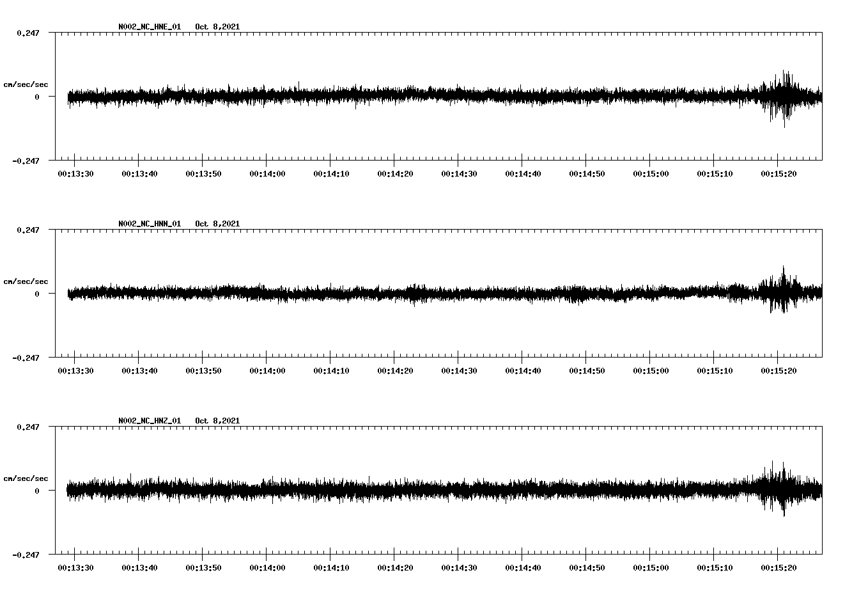This screenshot has height=591, width=868.
Task: Click 00:15:10 time label on HNZ plot
Action: tap(715, 568)
